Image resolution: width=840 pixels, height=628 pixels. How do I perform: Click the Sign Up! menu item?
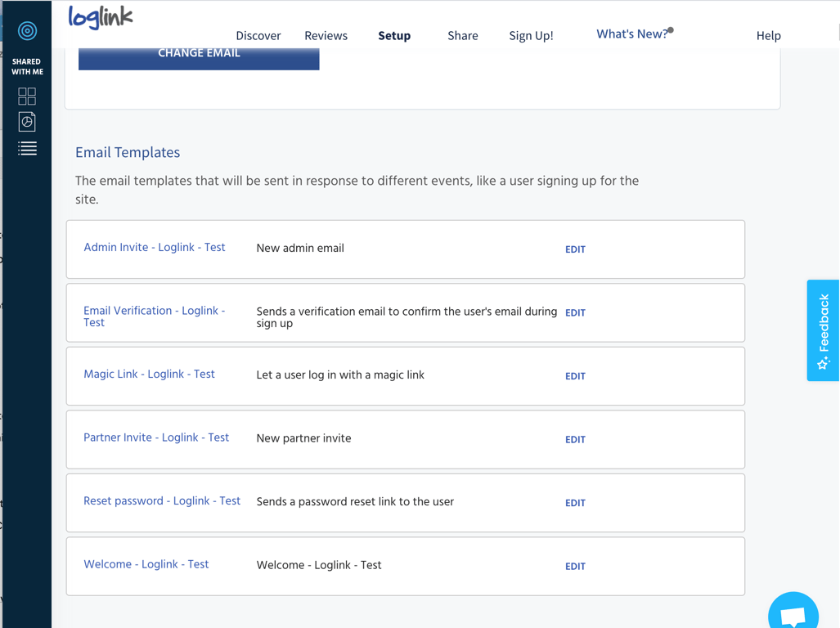pyautogui.click(x=531, y=36)
